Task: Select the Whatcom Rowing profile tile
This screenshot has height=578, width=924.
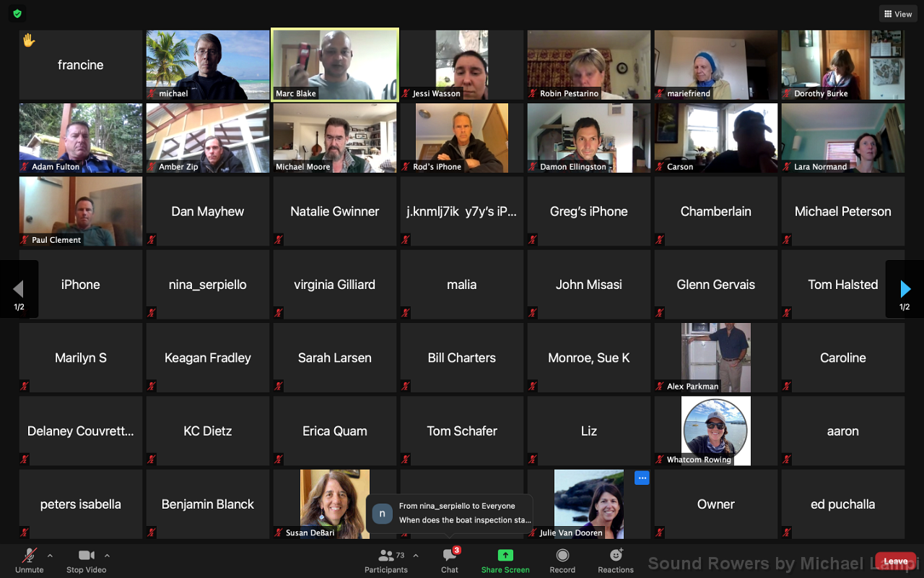Action: (x=716, y=431)
